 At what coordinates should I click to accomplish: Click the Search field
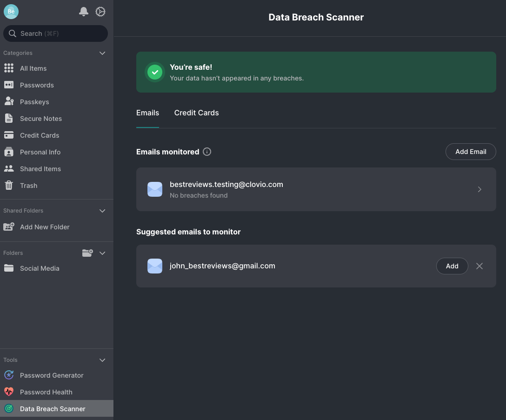click(55, 33)
